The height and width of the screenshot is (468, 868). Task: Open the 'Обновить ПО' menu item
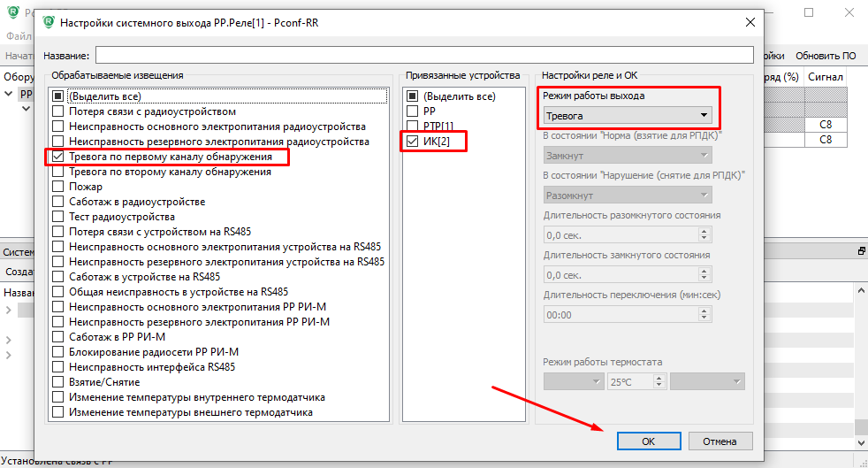(x=826, y=56)
